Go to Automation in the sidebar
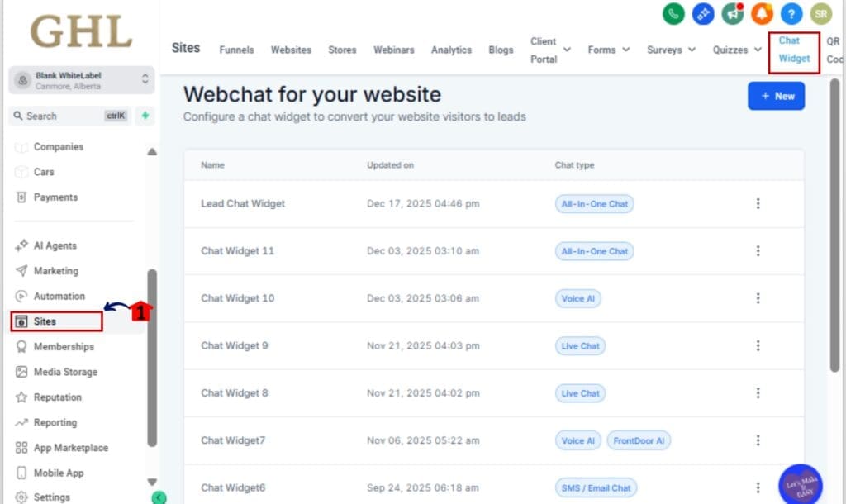This screenshot has height=504, width=846. pyautogui.click(x=59, y=296)
